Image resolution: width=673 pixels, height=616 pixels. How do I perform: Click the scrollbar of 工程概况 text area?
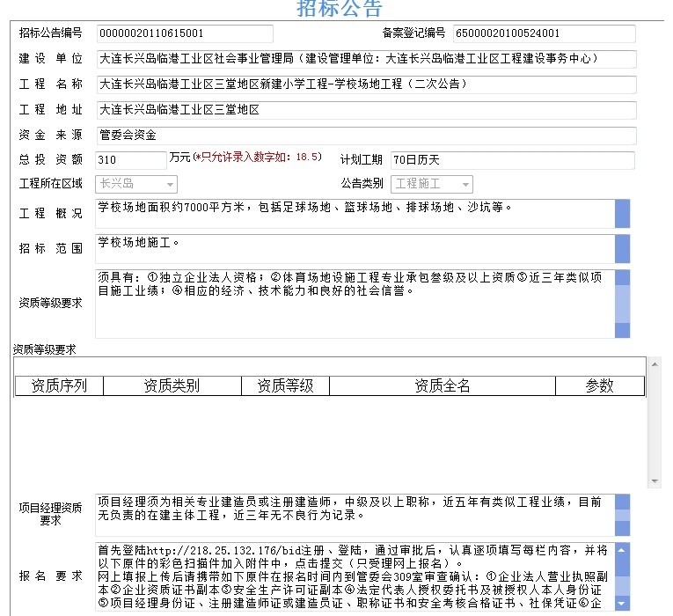click(x=622, y=213)
